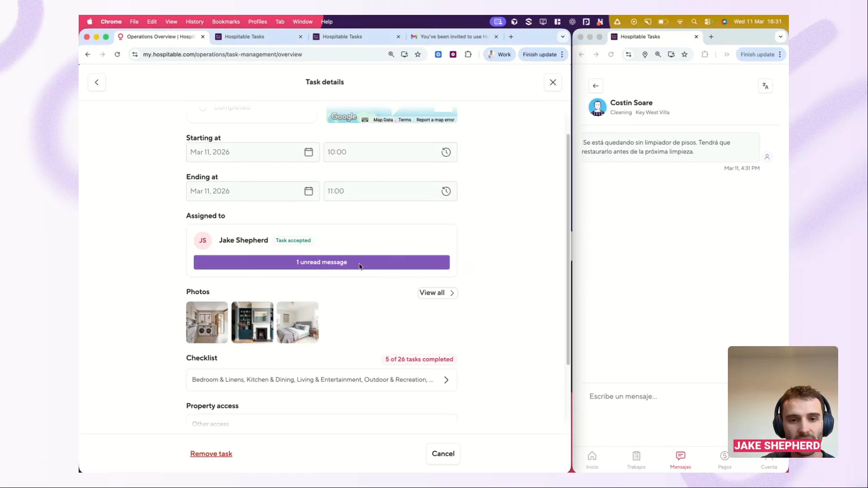
Task: Click the Task details vertical scrollbar
Action: pos(568,249)
